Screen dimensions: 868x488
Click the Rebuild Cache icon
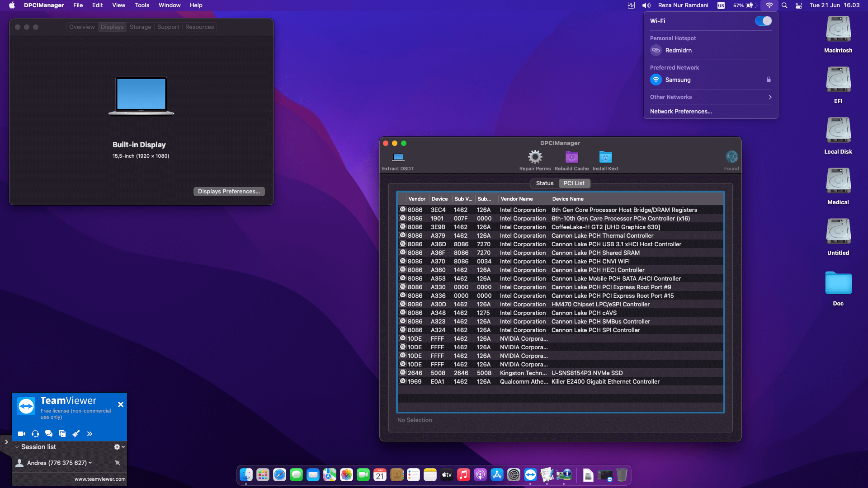click(x=571, y=157)
